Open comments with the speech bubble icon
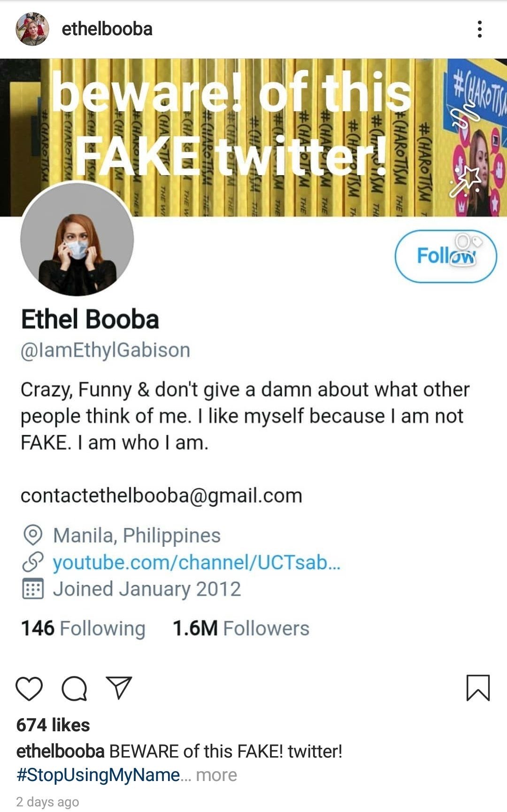Image resolution: width=507 pixels, height=812 pixels. click(74, 689)
